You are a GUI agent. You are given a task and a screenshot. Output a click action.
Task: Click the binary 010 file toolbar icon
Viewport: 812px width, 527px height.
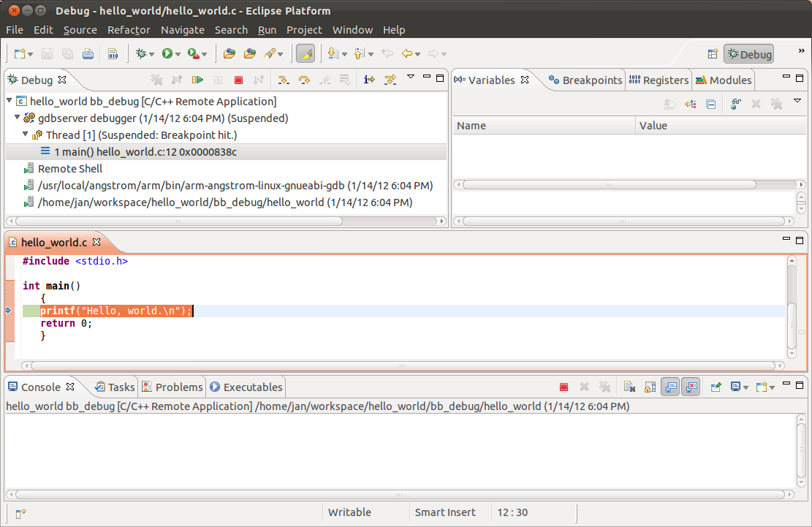(113, 54)
